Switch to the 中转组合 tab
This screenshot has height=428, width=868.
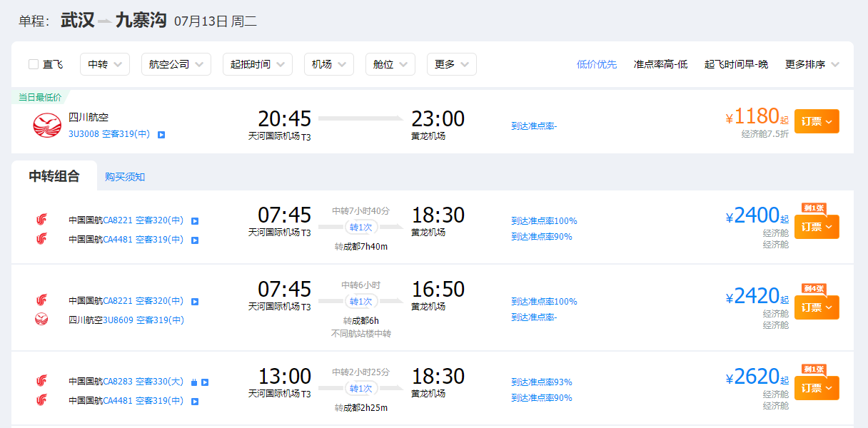[54, 176]
